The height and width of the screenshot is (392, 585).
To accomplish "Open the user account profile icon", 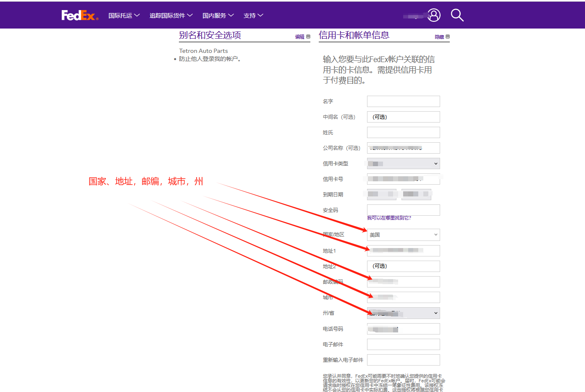I will pos(434,16).
